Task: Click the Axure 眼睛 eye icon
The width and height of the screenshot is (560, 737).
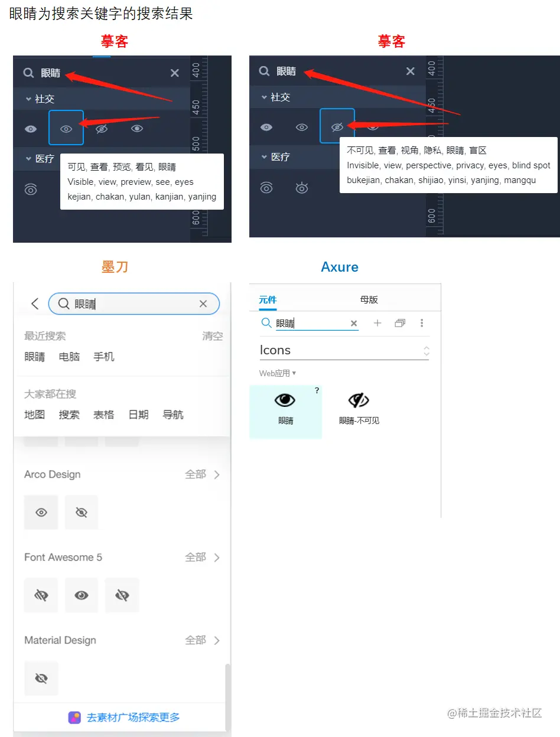Action: [285, 400]
